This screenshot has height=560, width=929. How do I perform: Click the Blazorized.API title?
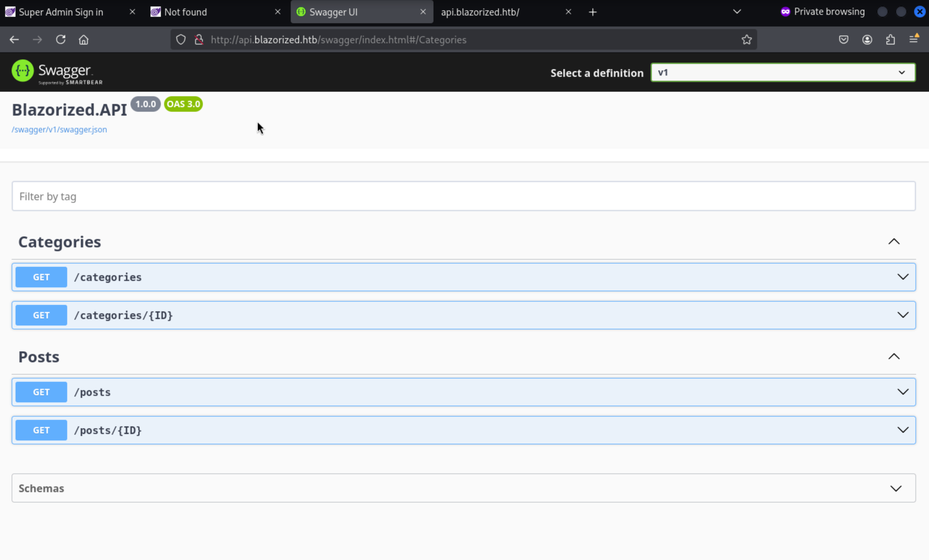pyautogui.click(x=69, y=110)
